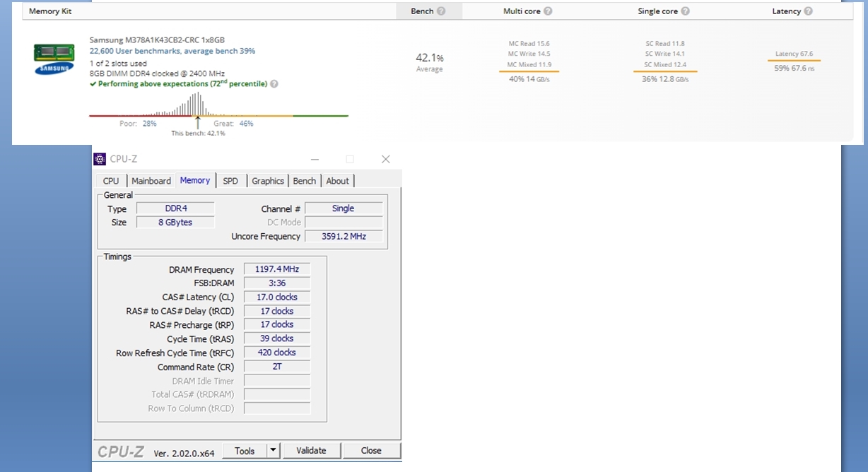Image resolution: width=868 pixels, height=472 pixels.
Task: Click the empty DC Mode field
Action: point(344,223)
